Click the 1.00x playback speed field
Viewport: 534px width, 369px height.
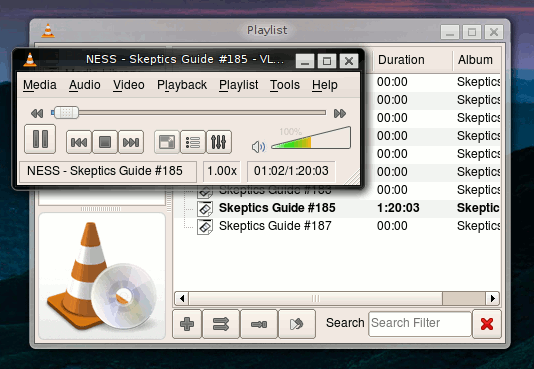[x=222, y=171]
